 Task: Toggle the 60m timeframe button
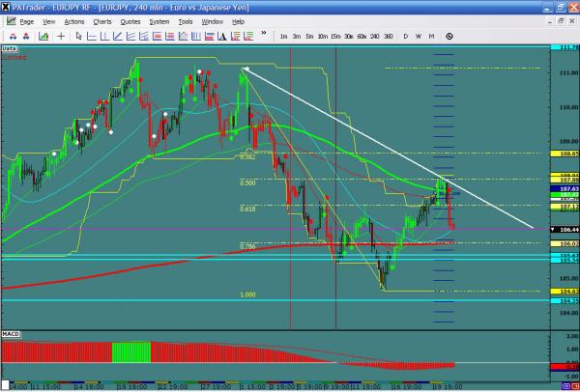tap(360, 36)
